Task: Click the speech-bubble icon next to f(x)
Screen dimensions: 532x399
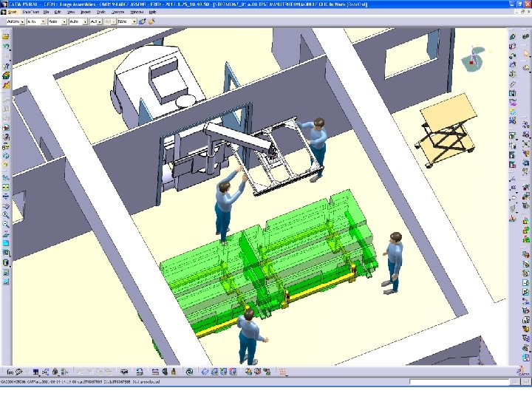Action: tap(18, 372)
